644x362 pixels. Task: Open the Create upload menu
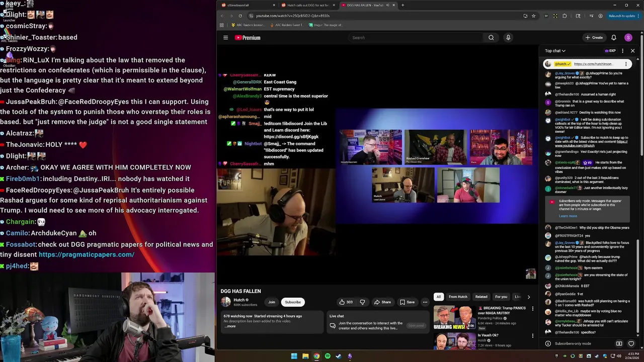pyautogui.click(x=594, y=38)
